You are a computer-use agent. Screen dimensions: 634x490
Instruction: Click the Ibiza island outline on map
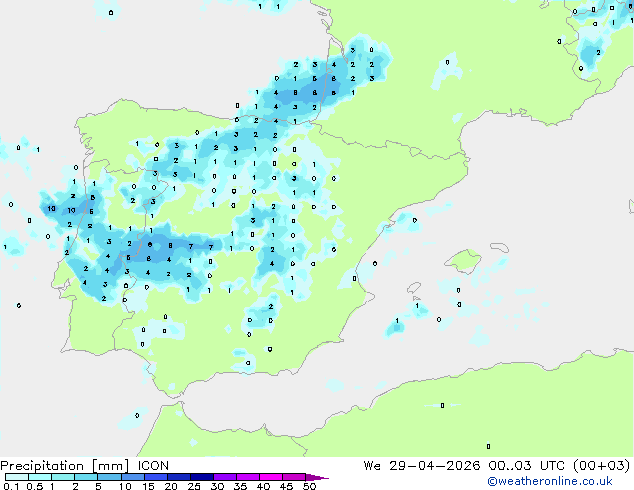pos(414,287)
